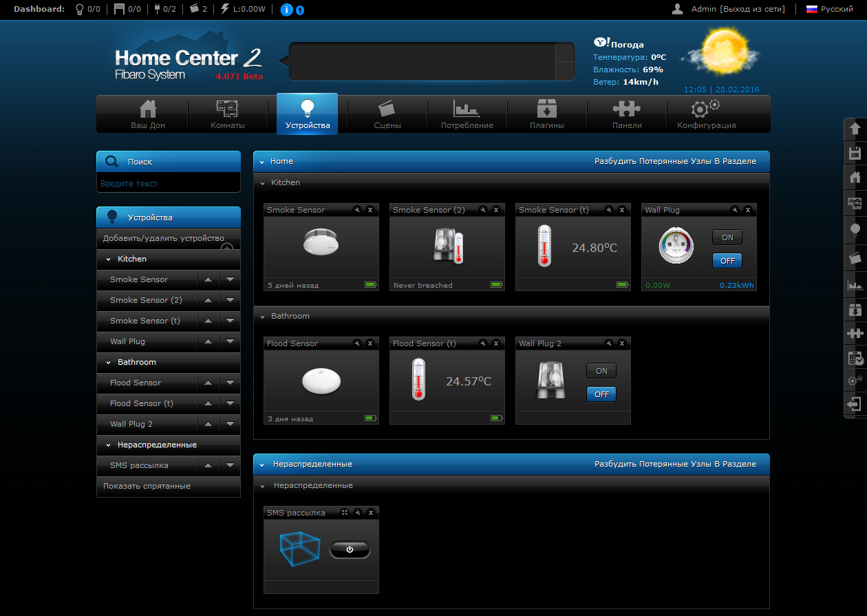
Task: Open the Комнаты tab
Action: point(228,114)
